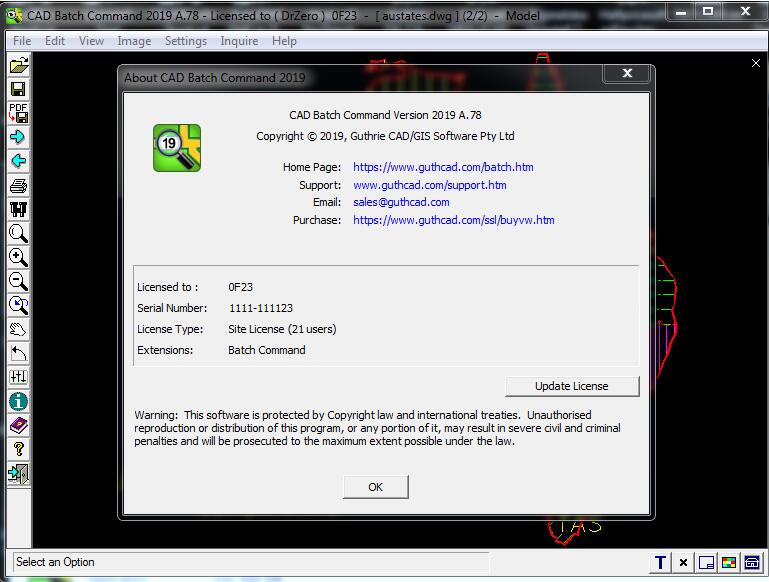Viewport: 769px width, 582px height.
Task: Click the serial number 1111-111123 text
Action: [x=260, y=308]
